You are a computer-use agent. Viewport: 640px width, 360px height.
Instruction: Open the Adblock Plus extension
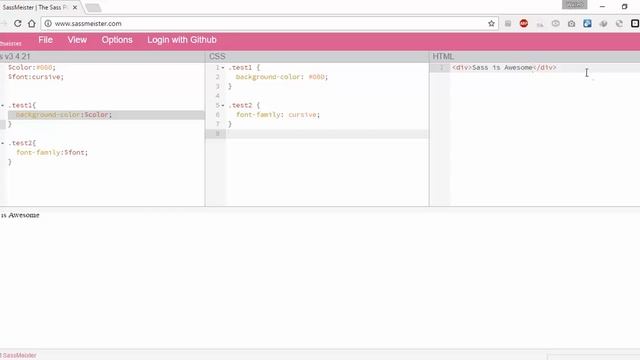click(x=524, y=24)
